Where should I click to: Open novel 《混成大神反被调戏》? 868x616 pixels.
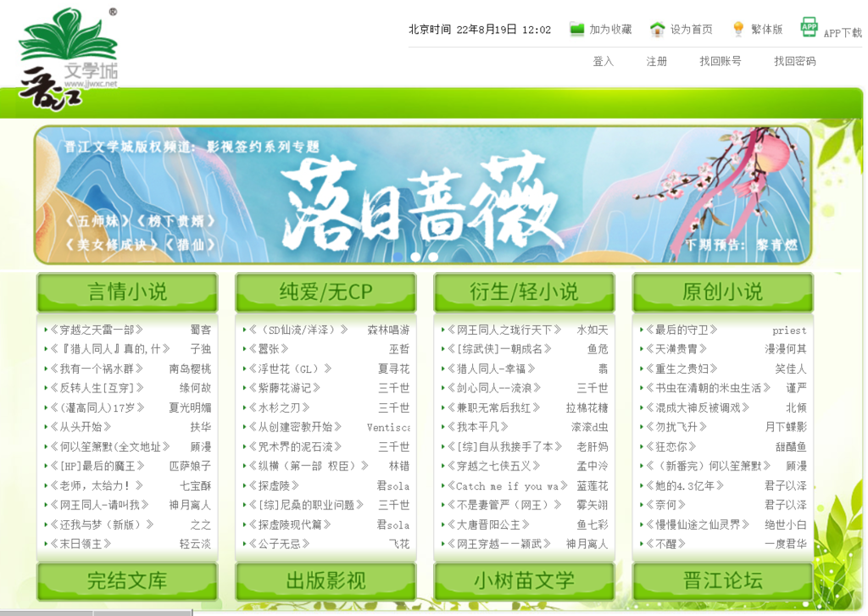(x=698, y=408)
